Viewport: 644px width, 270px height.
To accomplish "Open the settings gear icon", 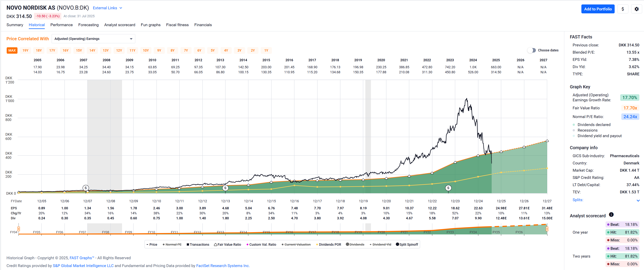I will (x=637, y=9).
